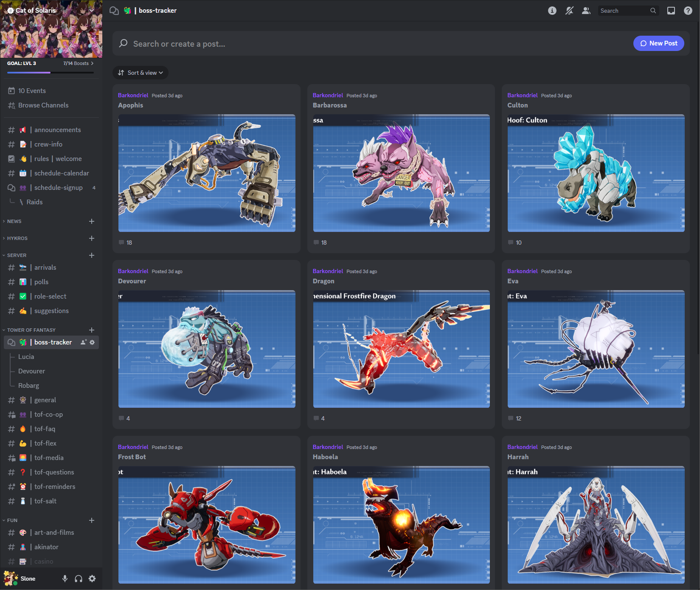This screenshot has height=590, width=700.
Task: Go to the general channel
Action: pos(51,400)
